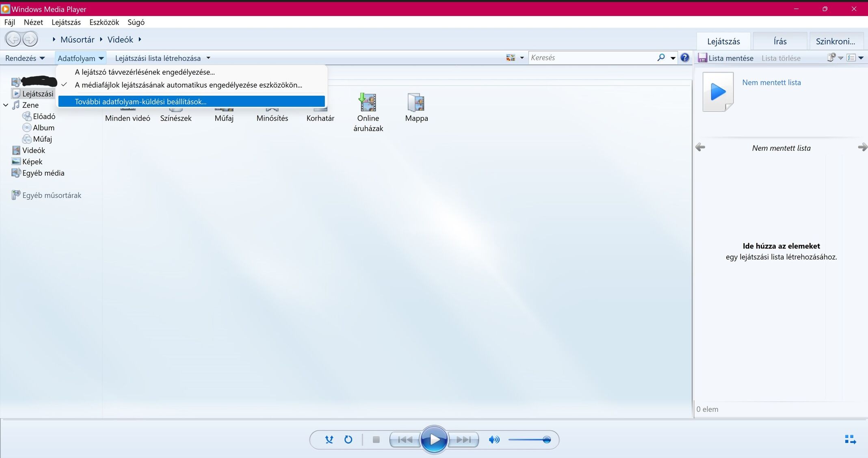Screen dimensions: 868x458
Task: Open the Súgó menu
Action: pyautogui.click(x=136, y=22)
